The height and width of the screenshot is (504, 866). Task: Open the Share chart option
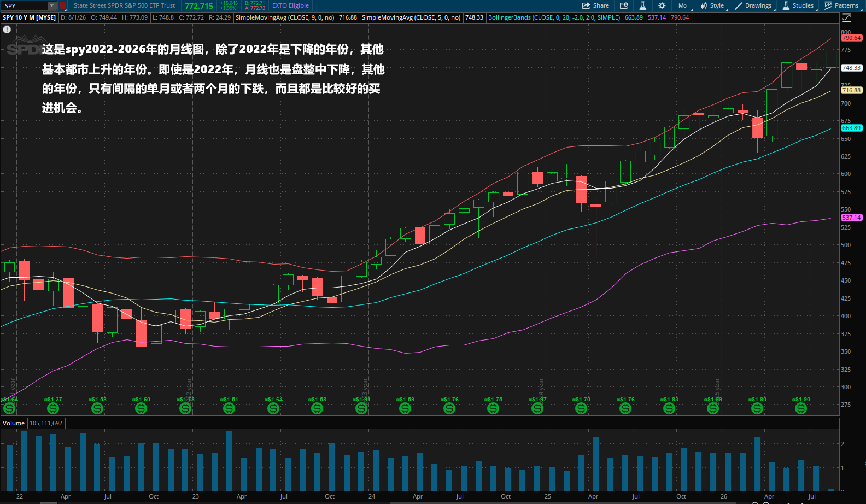595,5
